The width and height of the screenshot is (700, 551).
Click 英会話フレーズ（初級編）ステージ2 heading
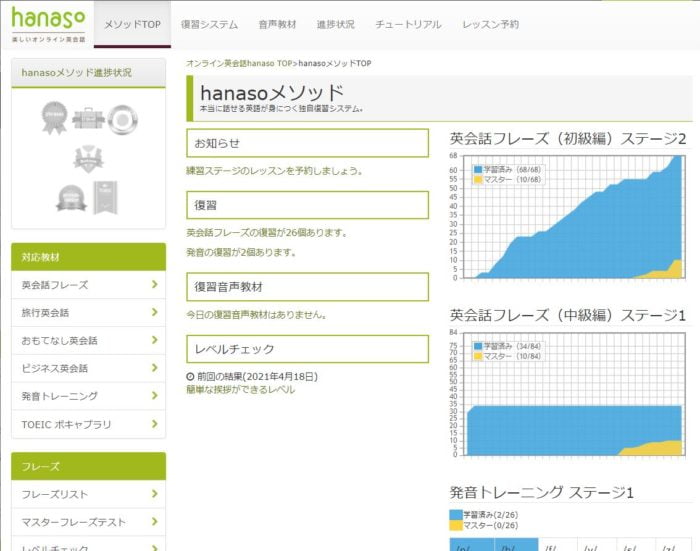[568, 139]
